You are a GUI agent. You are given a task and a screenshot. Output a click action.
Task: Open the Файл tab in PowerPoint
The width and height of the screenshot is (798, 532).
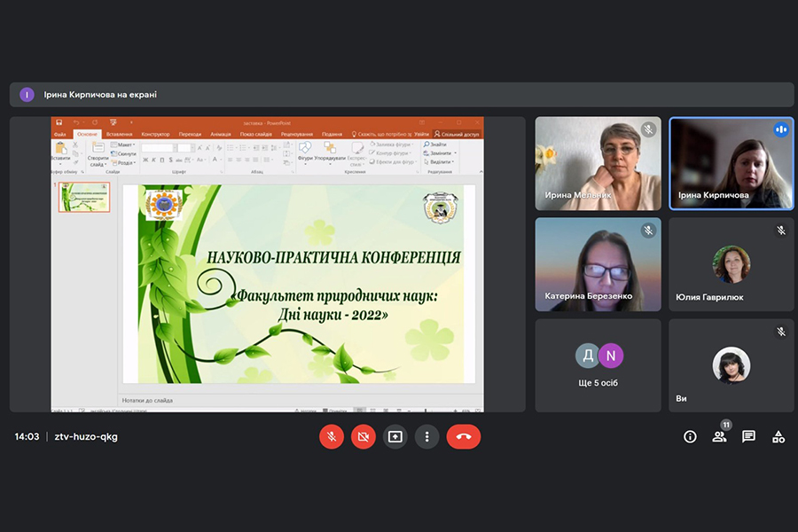[60, 135]
